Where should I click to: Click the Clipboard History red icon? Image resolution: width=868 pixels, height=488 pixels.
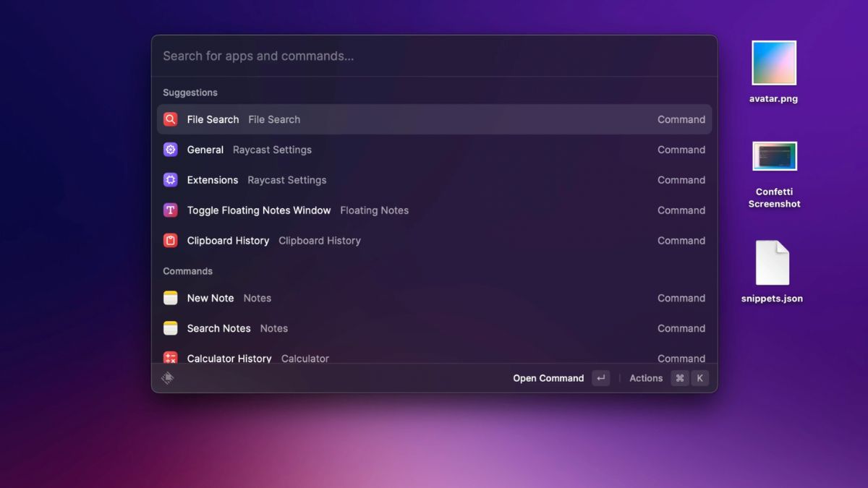(170, 241)
